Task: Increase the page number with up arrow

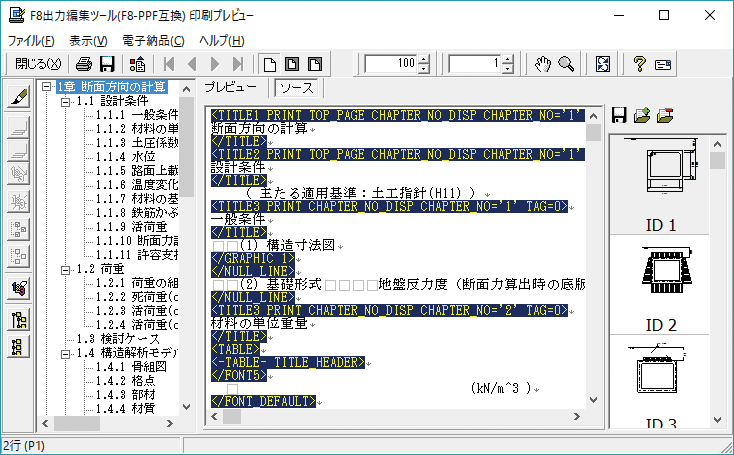Action: [508, 59]
